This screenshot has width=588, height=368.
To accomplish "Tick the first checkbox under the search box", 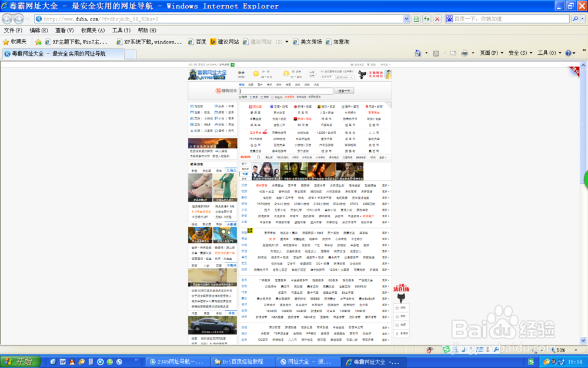I will point(251,97).
